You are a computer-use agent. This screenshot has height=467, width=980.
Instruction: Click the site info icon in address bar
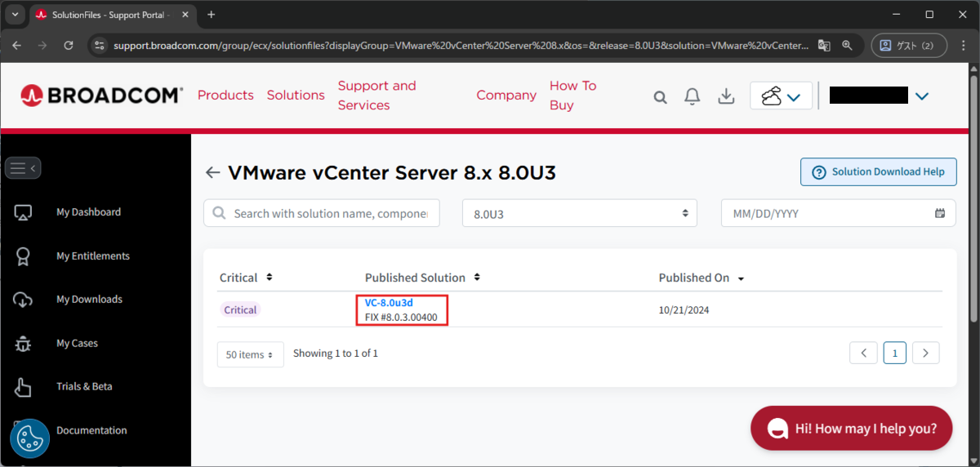pyautogui.click(x=100, y=46)
